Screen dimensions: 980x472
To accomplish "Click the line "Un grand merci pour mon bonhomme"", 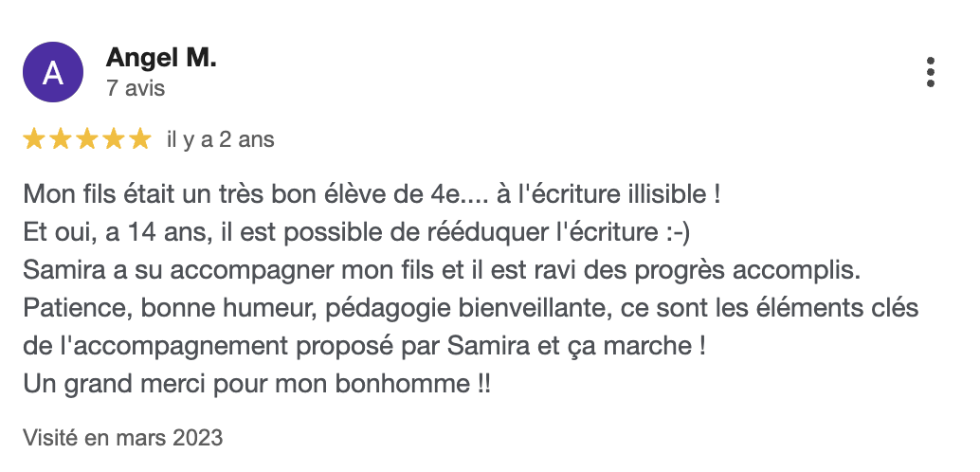I will (x=257, y=383).
